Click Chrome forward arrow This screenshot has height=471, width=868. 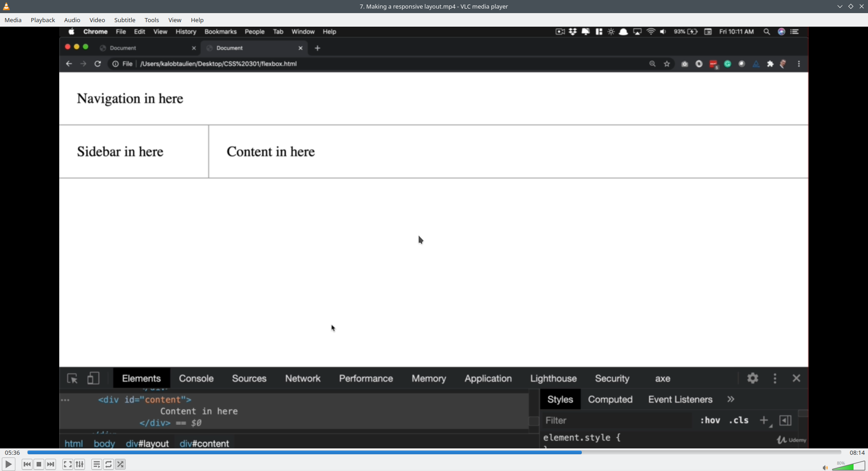[x=83, y=64]
